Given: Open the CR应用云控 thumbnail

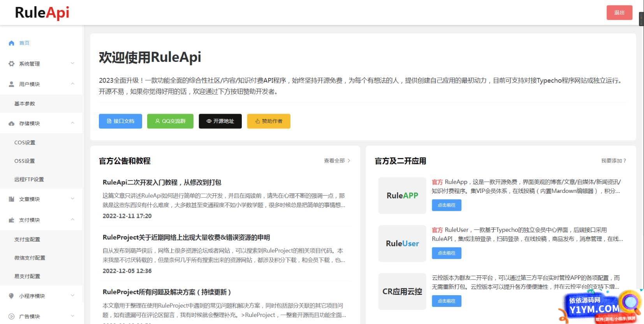Looking at the screenshot, I should [402, 291].
